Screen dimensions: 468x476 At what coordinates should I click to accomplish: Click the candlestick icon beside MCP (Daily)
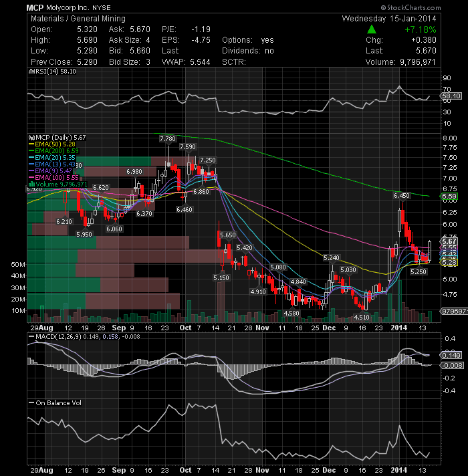[x=31, y=138]
